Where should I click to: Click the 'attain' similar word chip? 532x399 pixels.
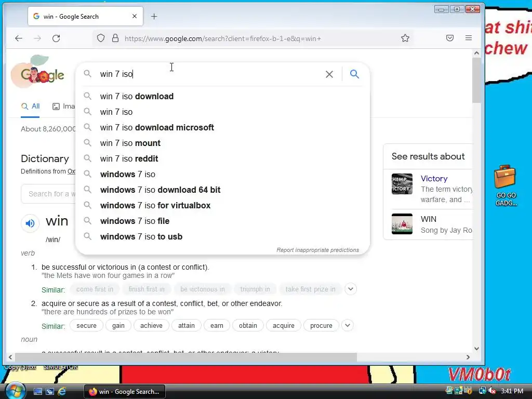[187, 325]
